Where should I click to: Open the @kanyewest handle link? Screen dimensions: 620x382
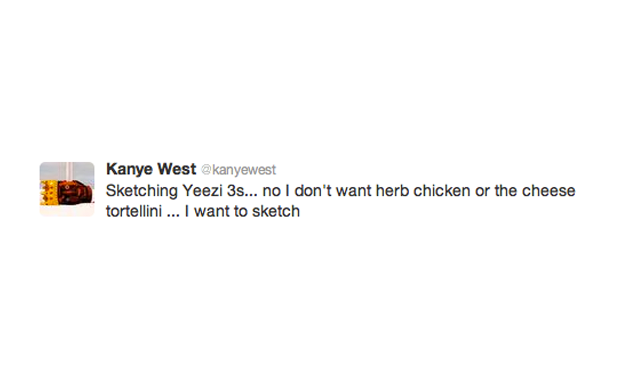[x=238, y=170]
